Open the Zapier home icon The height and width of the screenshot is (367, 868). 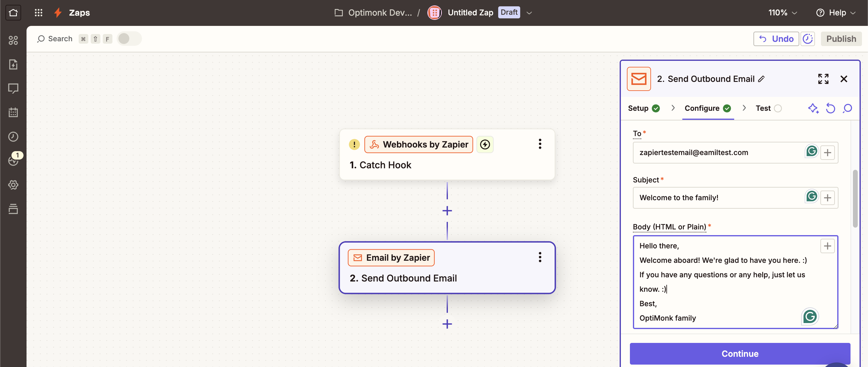pos(13,13)
